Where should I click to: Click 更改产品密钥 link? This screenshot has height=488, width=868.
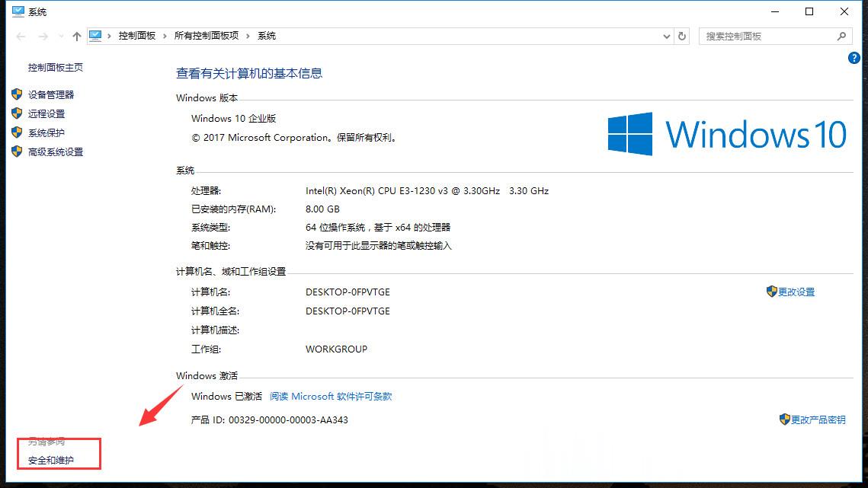coord(818,420)
